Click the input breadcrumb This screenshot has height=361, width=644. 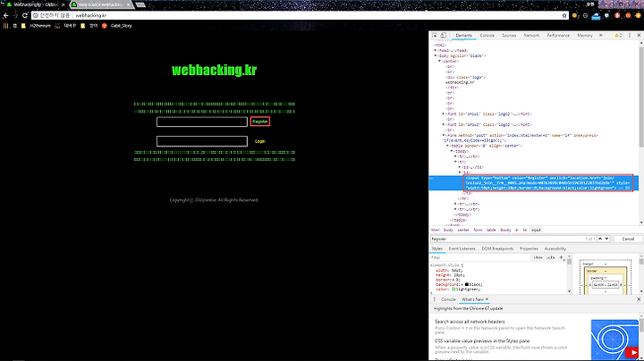click(x=536, y=231)
